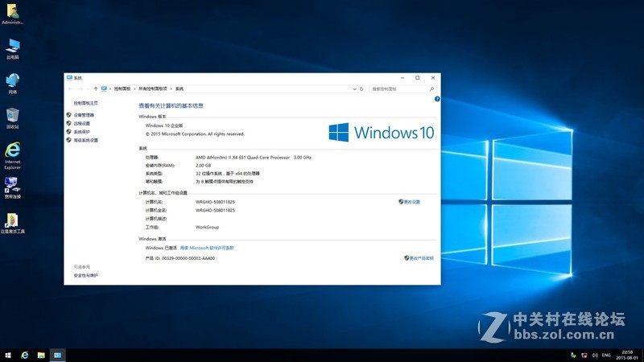This screenshot has height=362, width=644.
Task: Click the Windows Start button
Action: pyautogui.click(x=8, y=356)
